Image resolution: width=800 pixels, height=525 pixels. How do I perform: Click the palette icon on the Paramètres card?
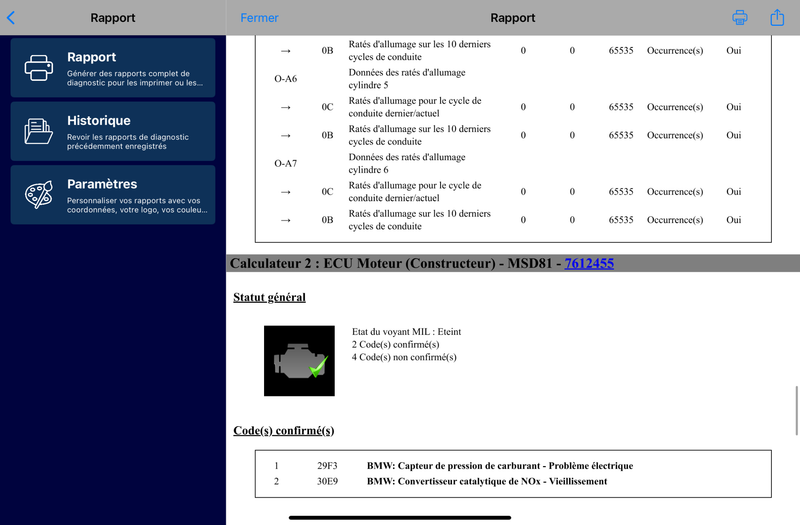pyautogui.click(x=39, y=194)
